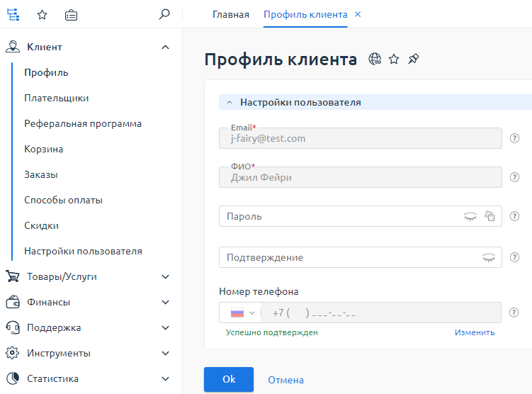Image resolution: width=532 pixels, height=394 pixels.
Task: Open help icon next to Email field
Action: pyautogui.click(x=515, y=138)
